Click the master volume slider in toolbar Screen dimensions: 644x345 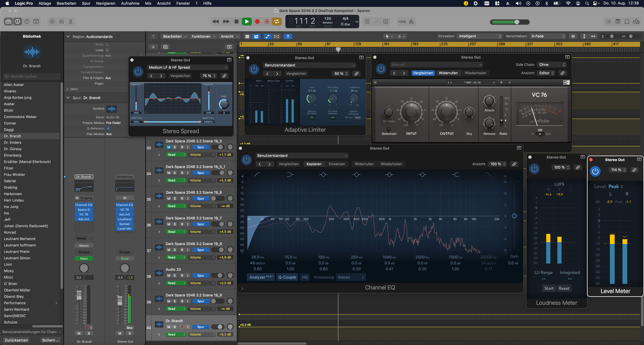[x=510, y=22]
